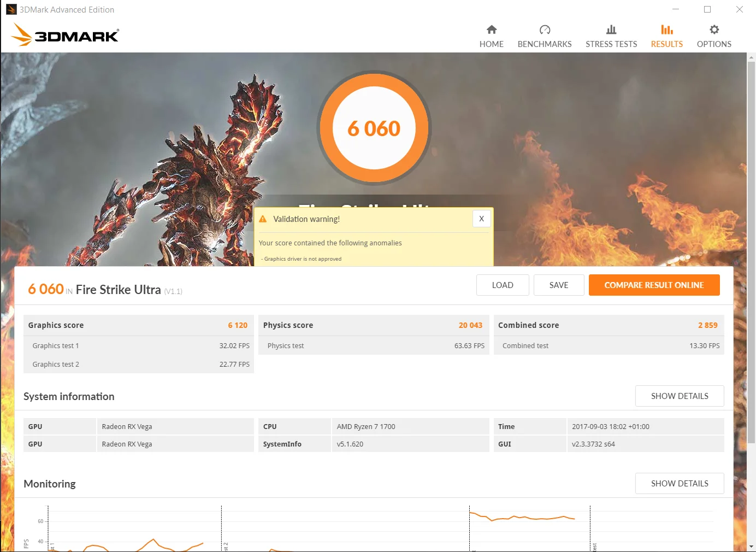Click the scrollbar down arrow
Image resolution: width=756 pixels, height=552 pixels.
752,546
